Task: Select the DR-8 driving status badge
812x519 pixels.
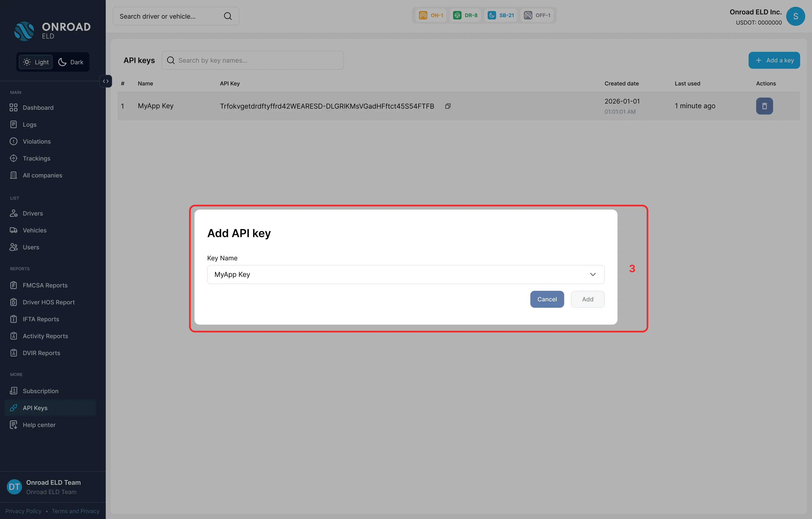Action: click(465, 15)
